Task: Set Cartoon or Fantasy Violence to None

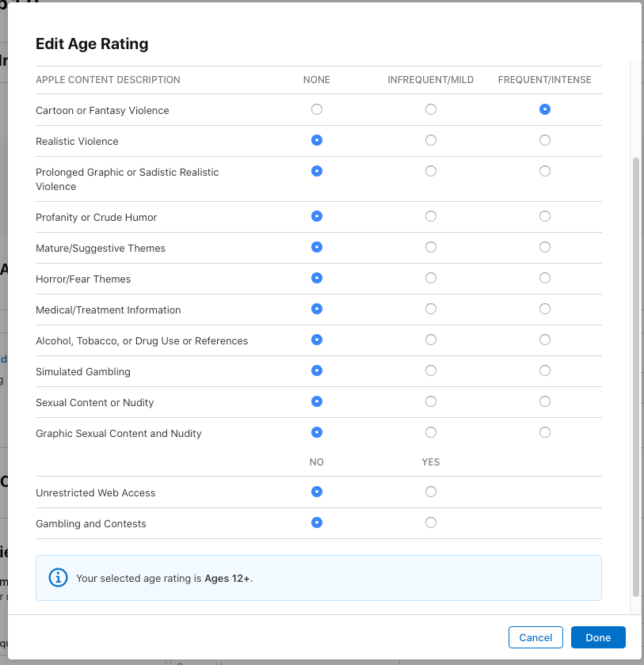Action: click(317, 109)
